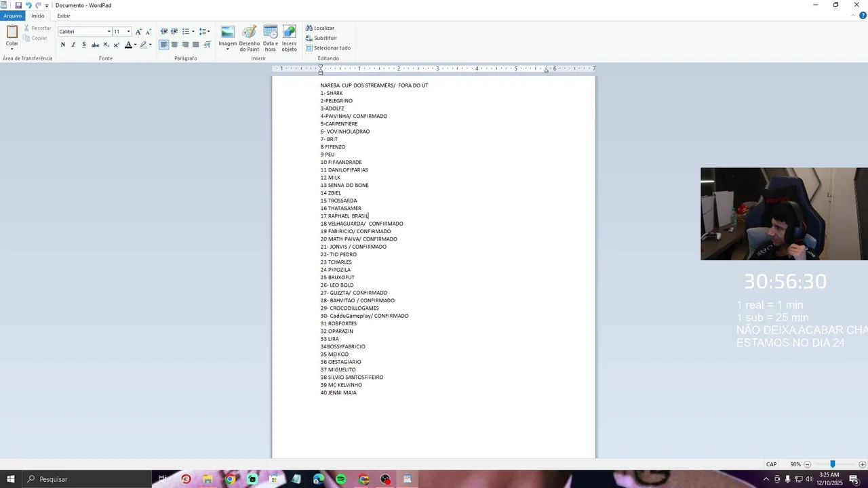This screenshot has height=488, width=868.
Task: Click zoom out minus button
Action: tap(807, 464)
